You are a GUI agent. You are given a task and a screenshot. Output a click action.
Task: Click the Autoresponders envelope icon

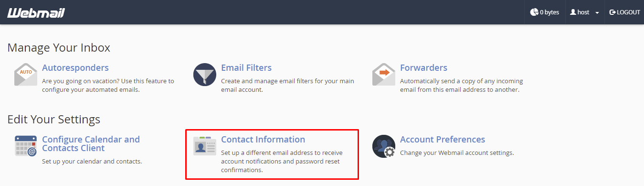point(26,74)
